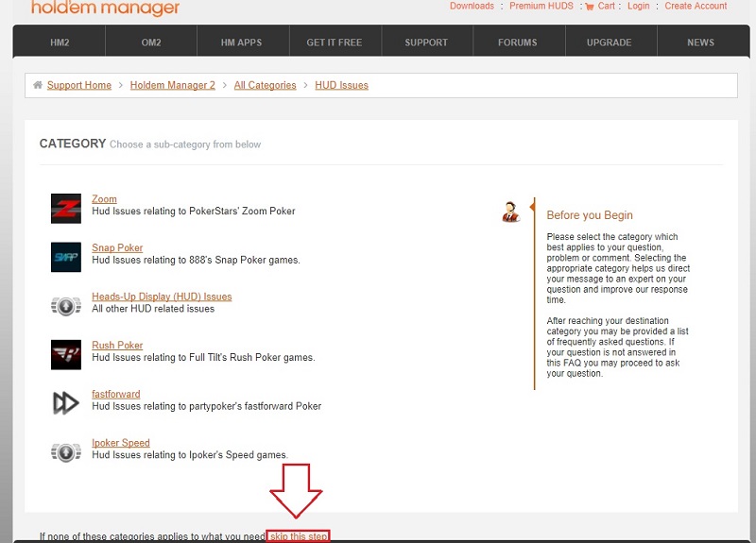Click the fastforward double-arrow icon
This screenshot has height=543, width=756.
tap(65, 403)
